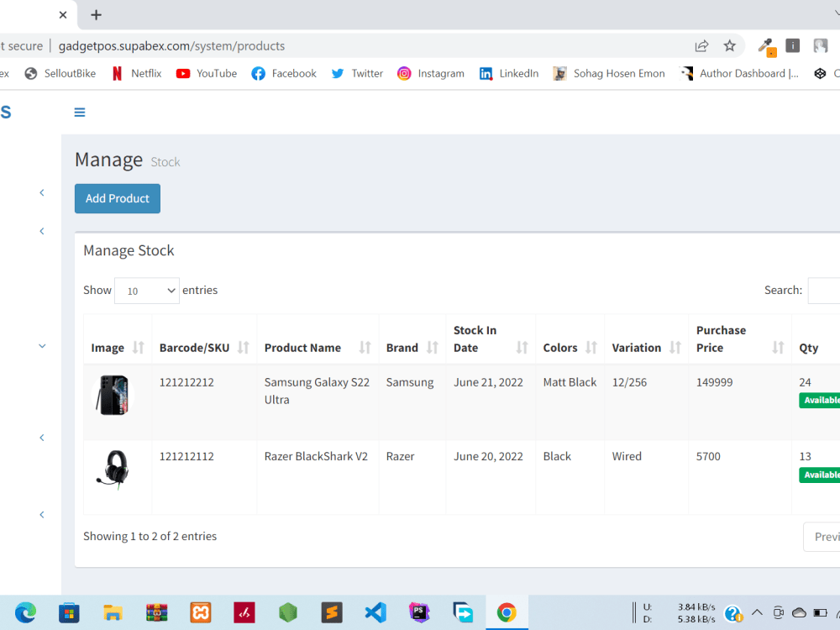This screenshot has height=630, width=840.
Task: Open XAMPP control panel from the taskbar
Action: 200,612
